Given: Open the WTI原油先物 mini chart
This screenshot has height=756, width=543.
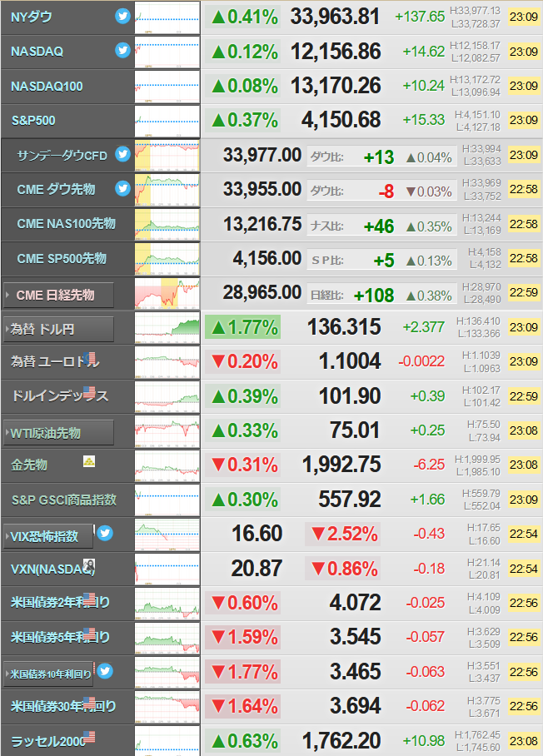Looking at the screenshot, I should pos(167,431).
